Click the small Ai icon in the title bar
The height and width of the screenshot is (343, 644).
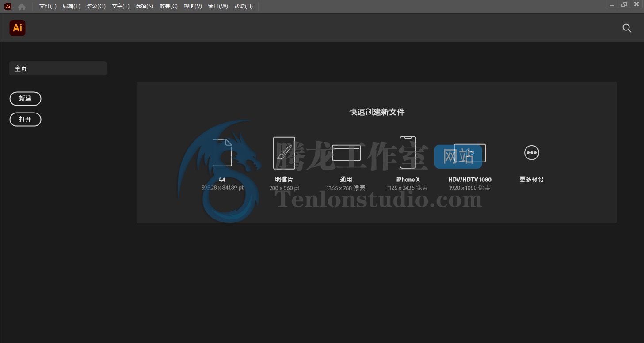tap(8, 6)
